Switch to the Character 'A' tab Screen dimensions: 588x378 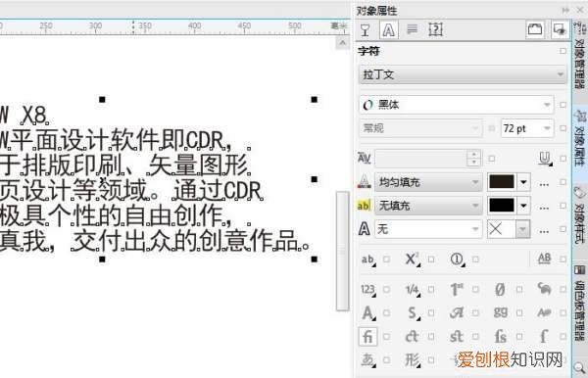[388, 29]
